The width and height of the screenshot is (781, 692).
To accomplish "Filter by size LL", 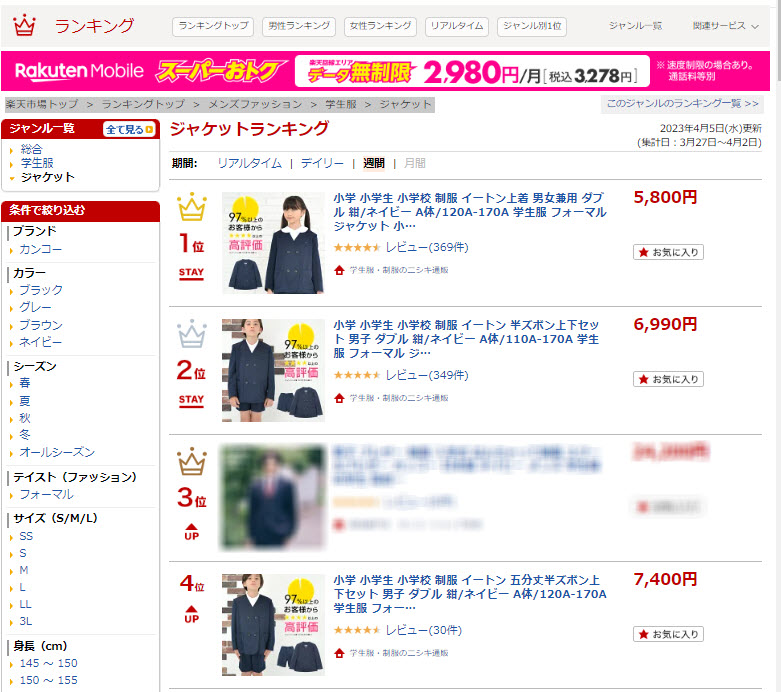I will [25, 604].
